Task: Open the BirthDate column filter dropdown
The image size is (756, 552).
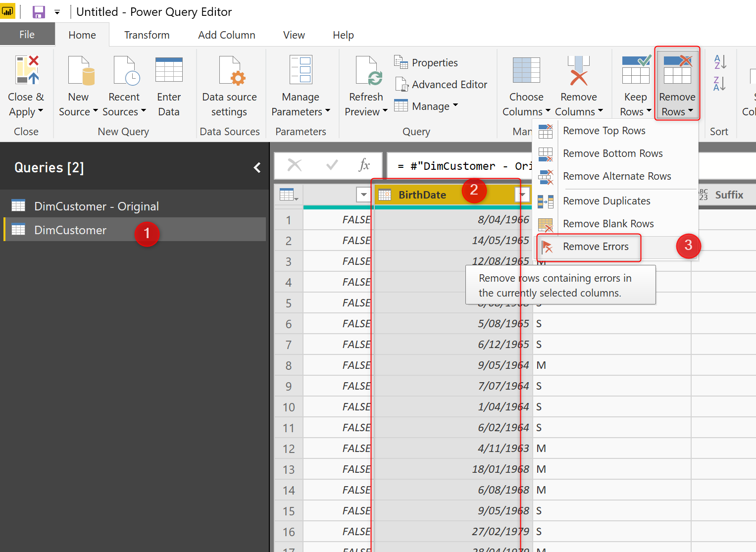Action: pyautogui.click(x=521, y=195)
